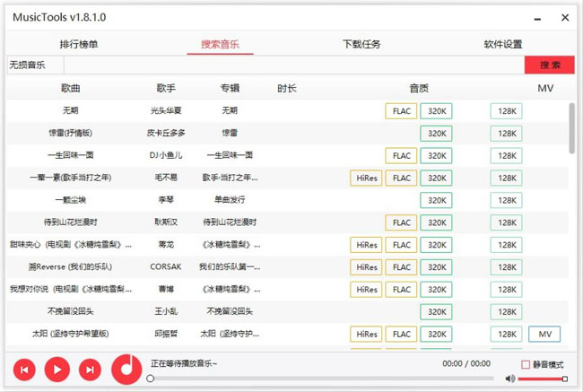
Task: Click album 单曲发行
Action: [230, 200]
